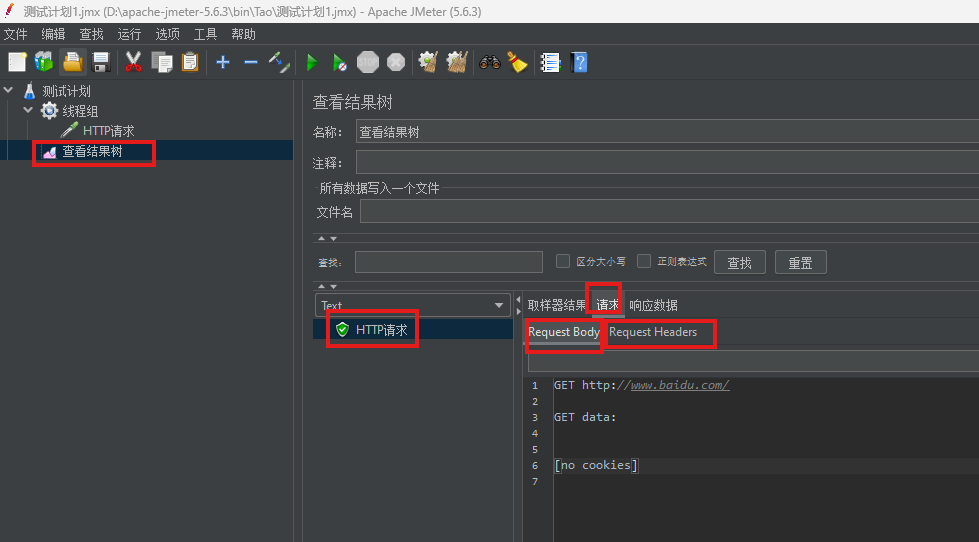Image resolution: width=979 pixels, height=542 pixels.
Task: Select 线程组 in the test tree
Action: (x=80, y=111)
